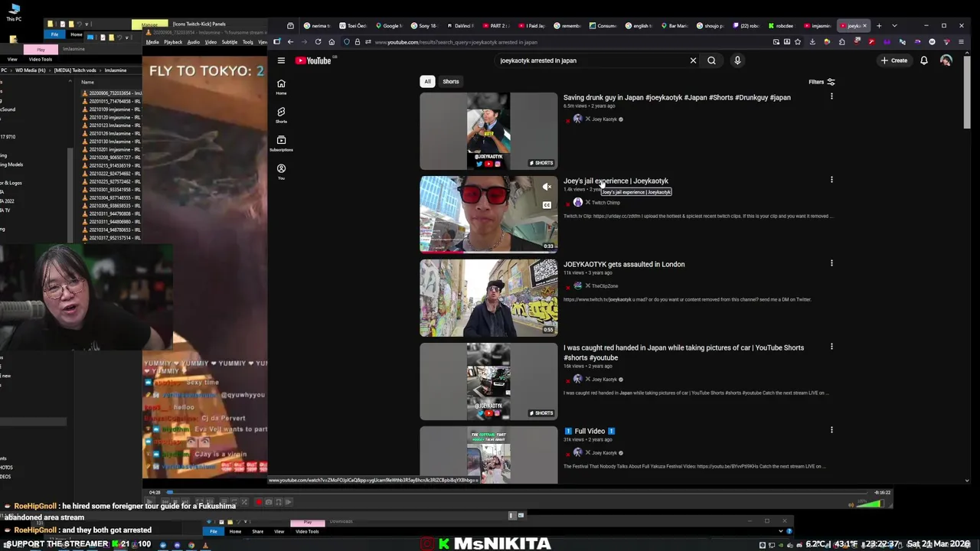Open the Full Video result title
Screen dimensions: 980x551
pos(590,431)
